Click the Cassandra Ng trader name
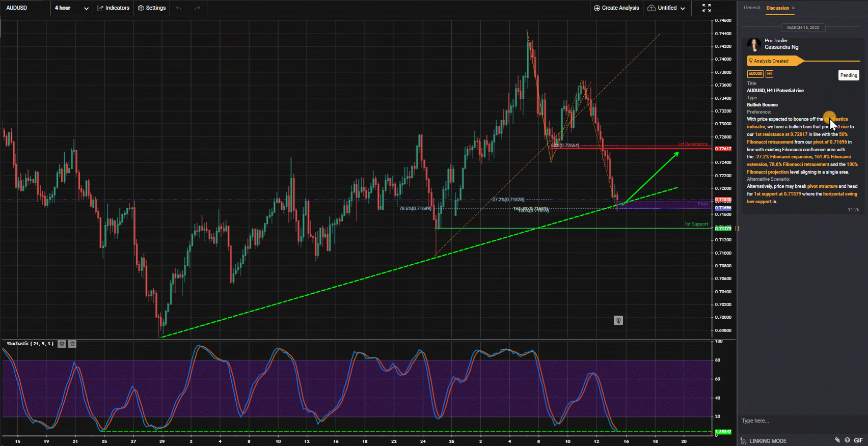868x446 pixels. click(781, 47)
